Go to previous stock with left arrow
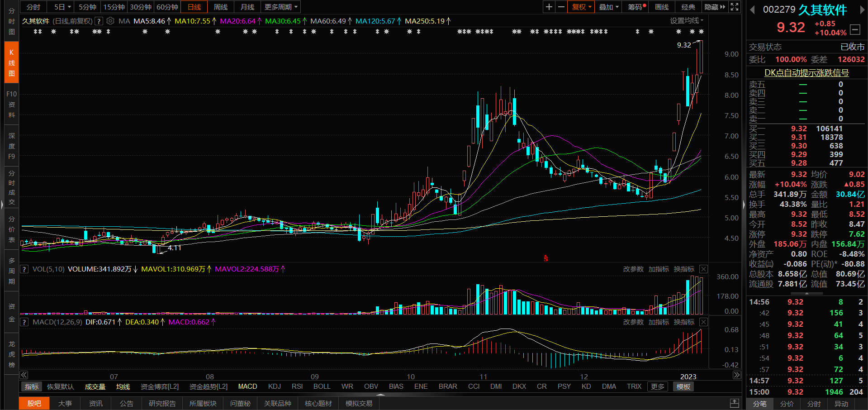The height and width of the screenshot is (410, 868). [x=752, y=10]
